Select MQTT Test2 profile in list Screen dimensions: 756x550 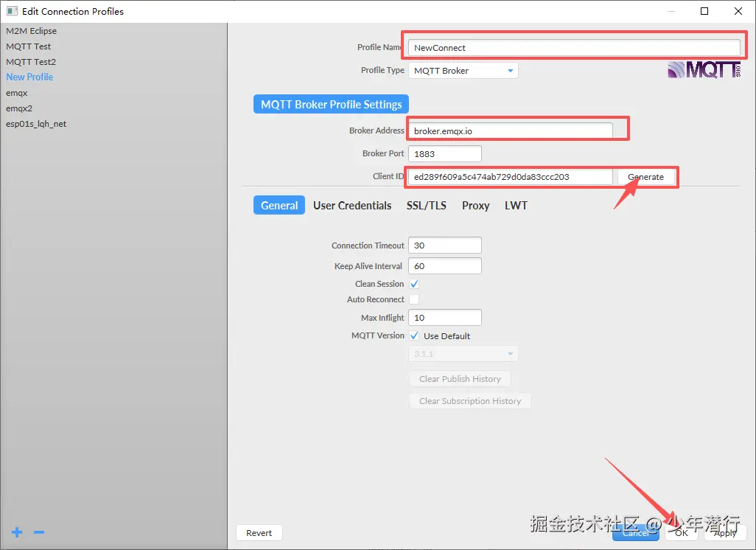31,62
